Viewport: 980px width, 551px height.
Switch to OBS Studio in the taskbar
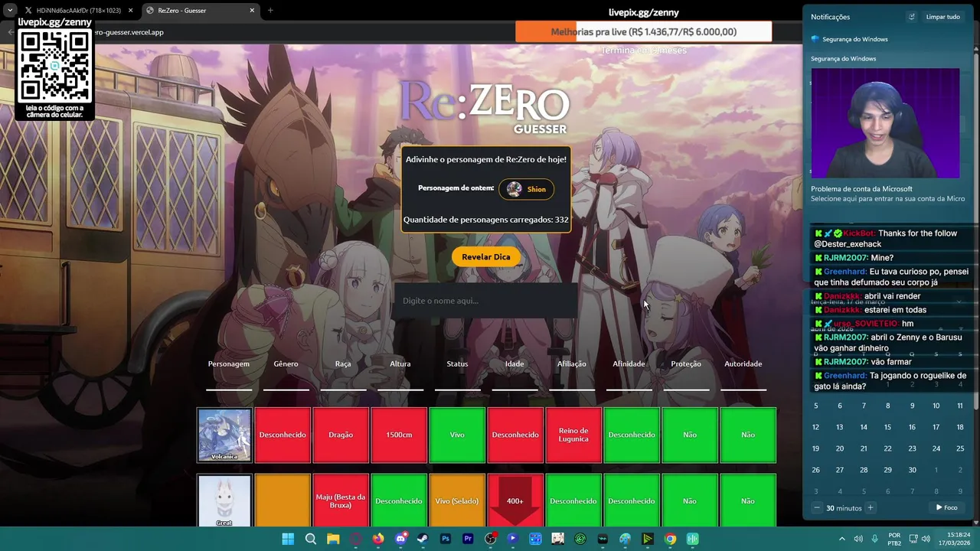pos(490,539)
